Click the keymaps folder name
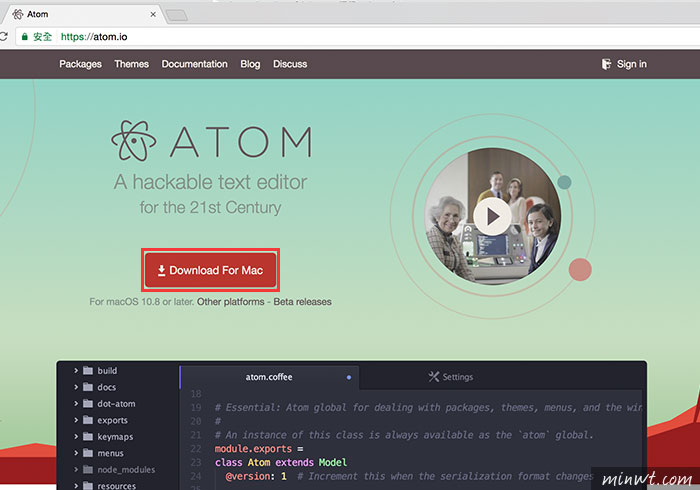The height and width of the screenshot is (490, 700). [115, 437]
